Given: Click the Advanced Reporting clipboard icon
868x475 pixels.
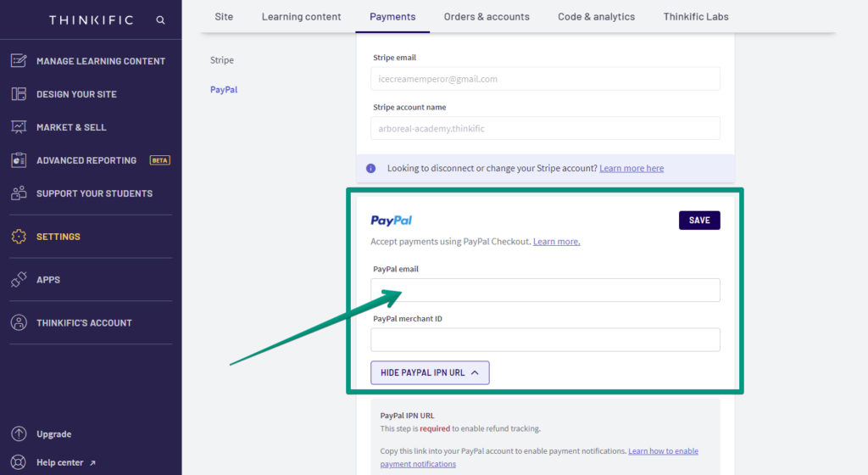Looking at the screenshot, I should pyautogui.click(x=19, y=160).
